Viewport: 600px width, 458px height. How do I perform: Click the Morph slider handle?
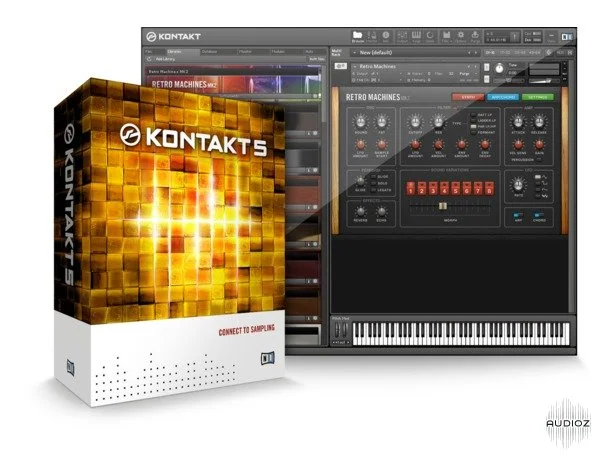point(443,206)
